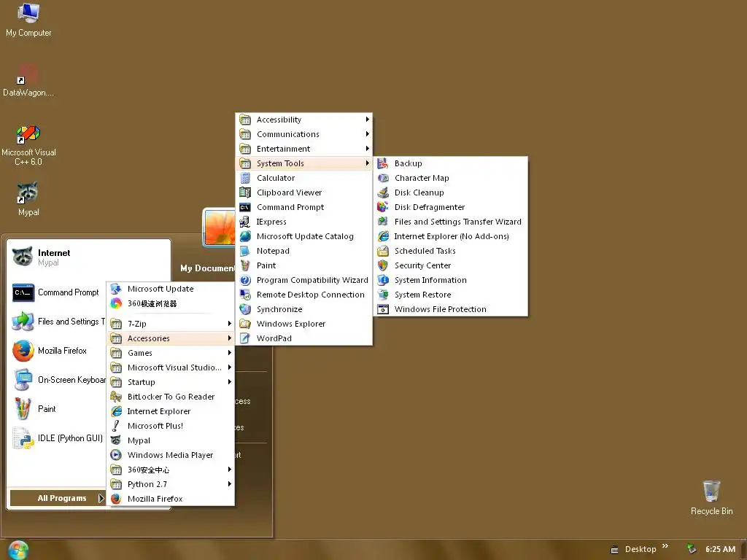747x560 pixels.
Task: Click the Clipboard Viewer icon
Action: (245, 192)
